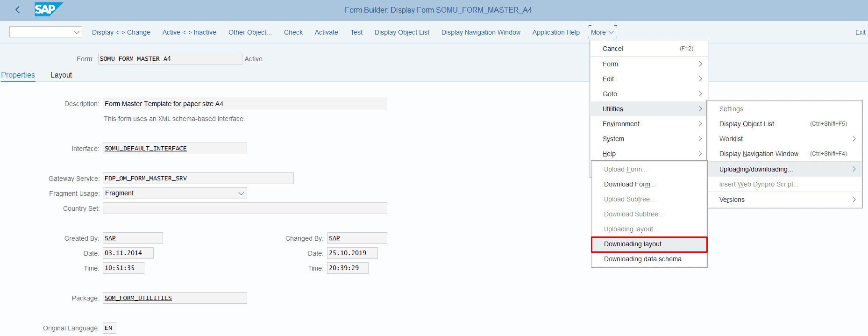
Task: Run the Check function
Action: click(x=293, y=32)
